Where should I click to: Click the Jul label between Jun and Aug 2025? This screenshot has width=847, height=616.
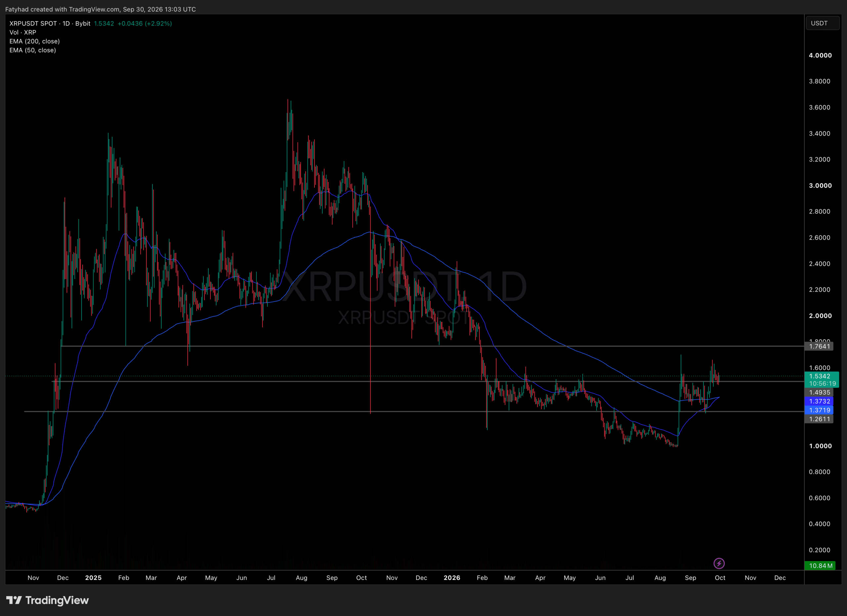(271, 578)
